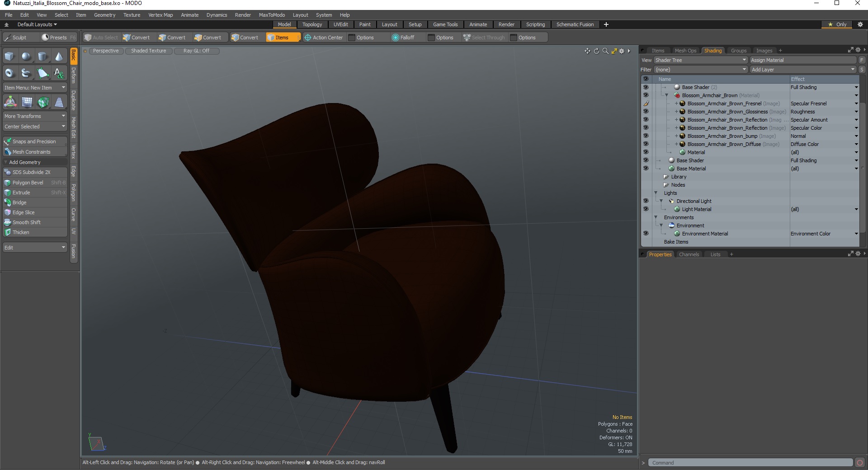Viewport: 868px width, 470px height.
Task: Toggle visibility of Blossom_Armchair_Brown_Diffuse image
Action: pyautogui.click(x=646, y=144)
